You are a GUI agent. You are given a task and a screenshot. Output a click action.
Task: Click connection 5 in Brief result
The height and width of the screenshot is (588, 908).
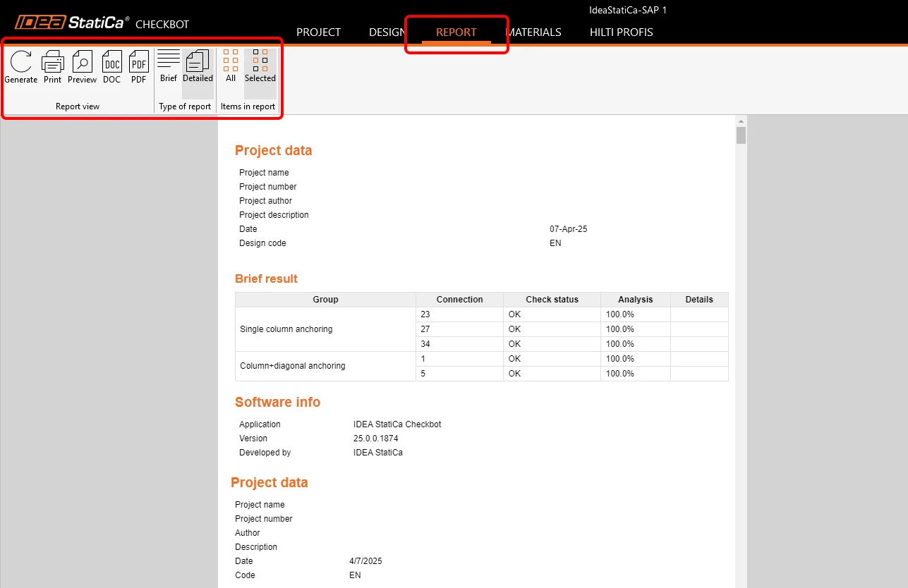pos(459,374)
